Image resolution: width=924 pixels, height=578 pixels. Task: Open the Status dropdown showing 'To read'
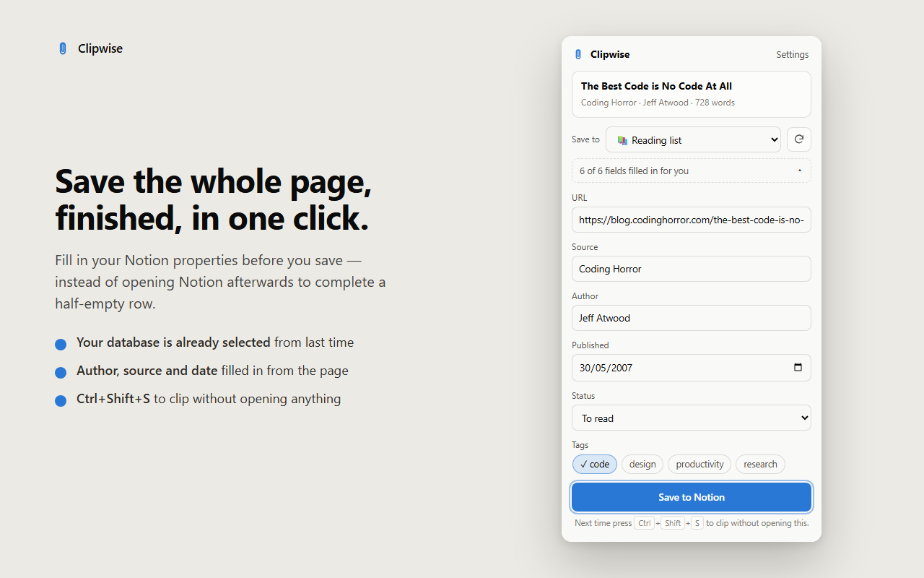point(692,418)
